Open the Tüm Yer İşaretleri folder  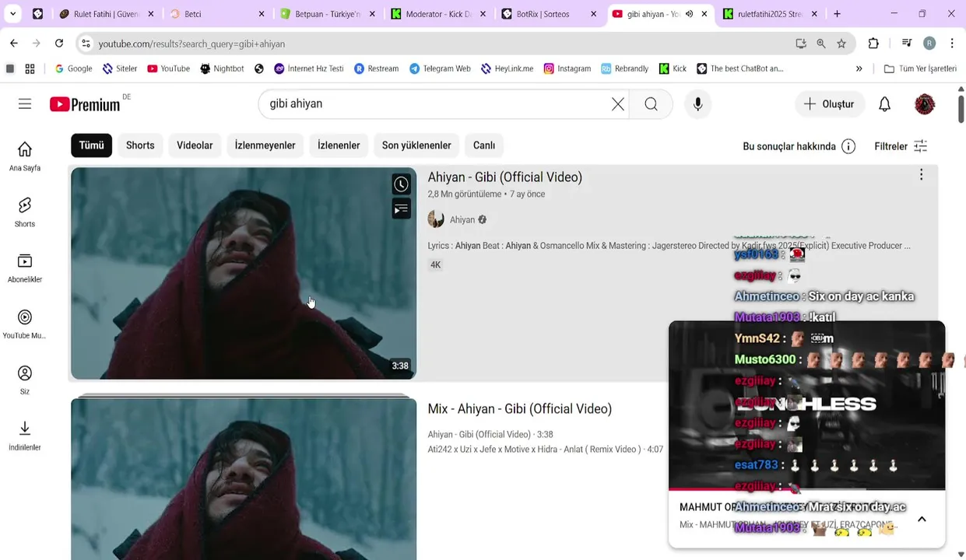(x=920, y=68)
